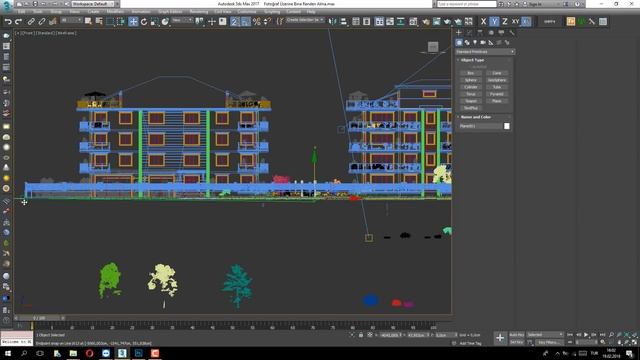The height and width of the screenshot is (360, 640).
Task: Open the reference coordinate system dropdown
Action: [182, 20]
